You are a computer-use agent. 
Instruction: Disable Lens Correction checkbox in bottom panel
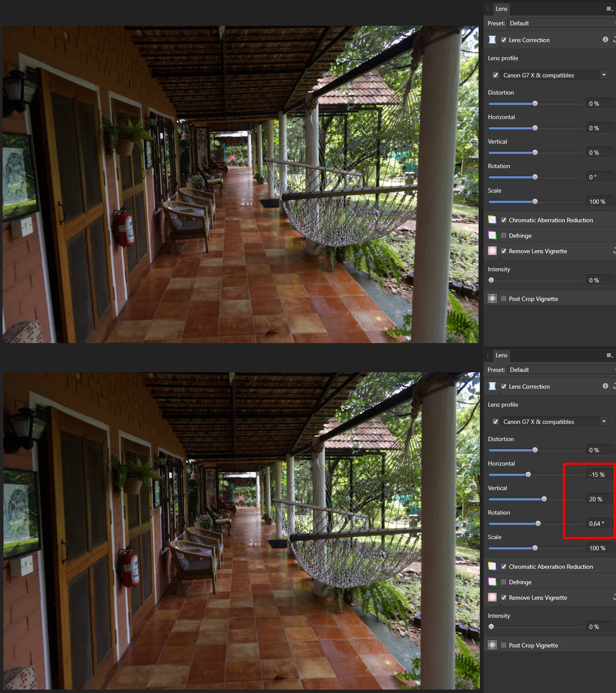point(503,386)
